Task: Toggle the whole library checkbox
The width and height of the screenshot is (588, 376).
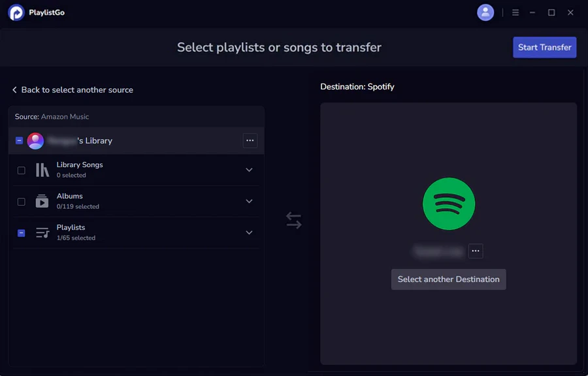Action: 19,140
